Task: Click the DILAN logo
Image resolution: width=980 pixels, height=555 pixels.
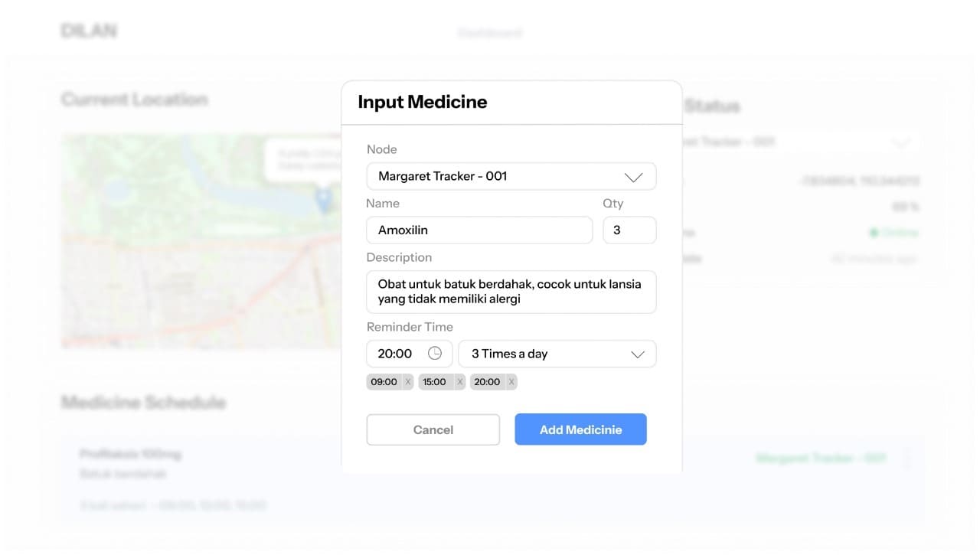Action: [x=89, y=31]
